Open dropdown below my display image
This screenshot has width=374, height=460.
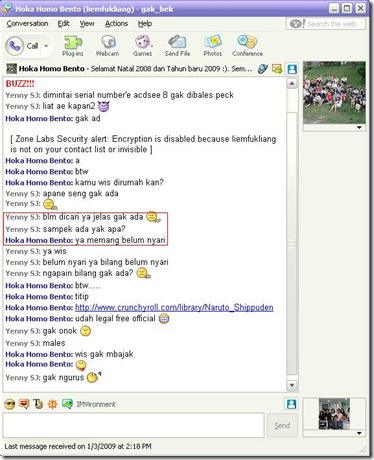tap(359, 433)
